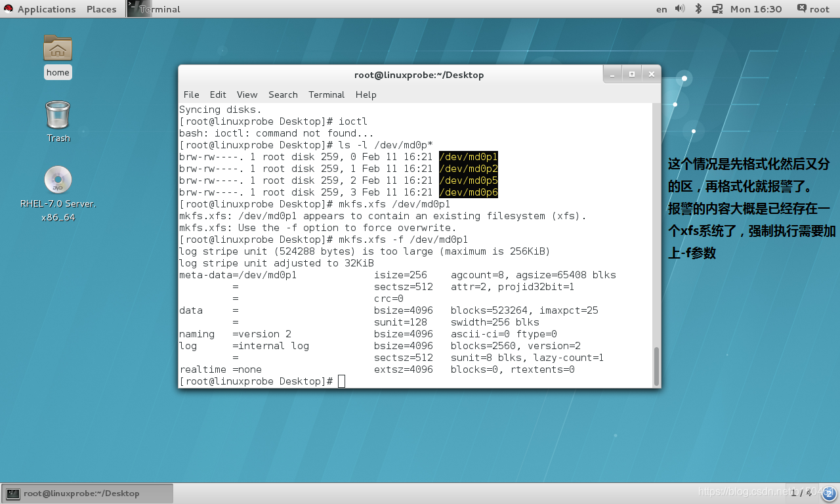Close the terminal window
840x504 pixels.
[651, 74]
